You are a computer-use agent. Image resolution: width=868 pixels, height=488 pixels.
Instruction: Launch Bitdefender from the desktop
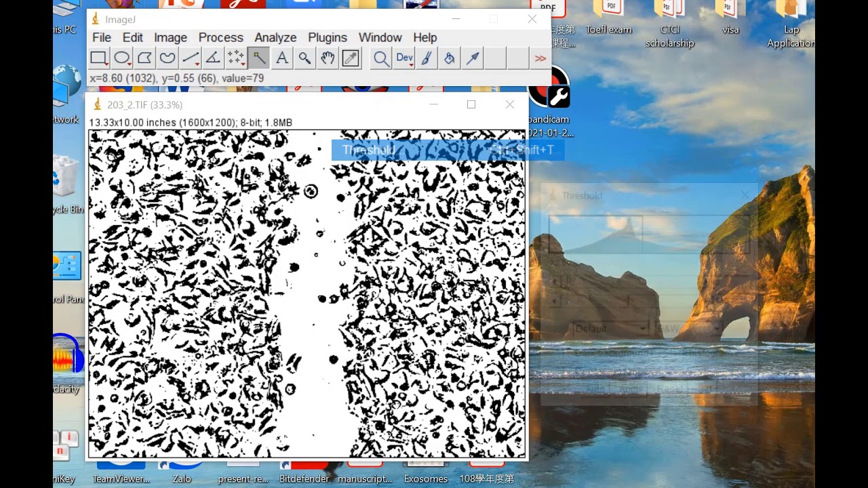pos(304,472)
